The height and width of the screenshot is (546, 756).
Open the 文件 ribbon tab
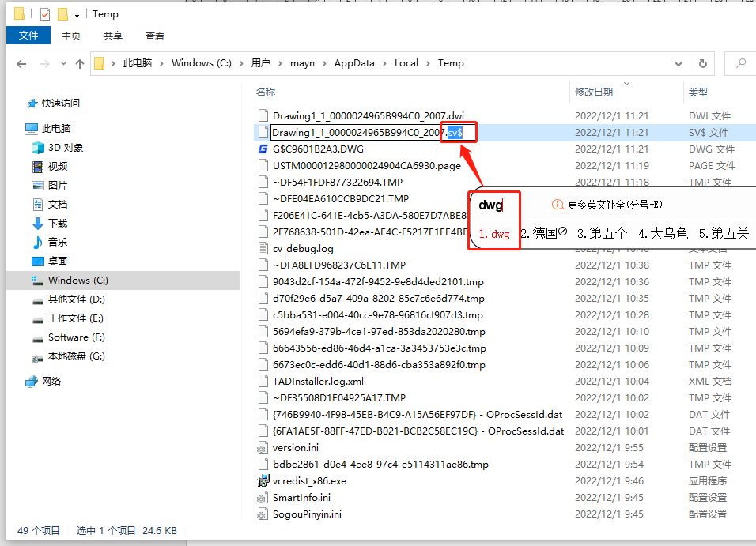(x=28, y=36)
